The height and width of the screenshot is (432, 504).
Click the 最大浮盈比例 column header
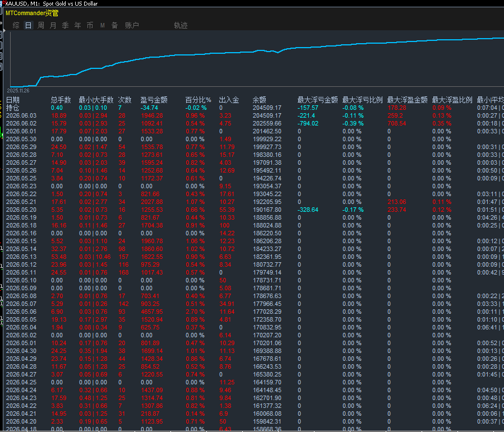click(452, 100)
